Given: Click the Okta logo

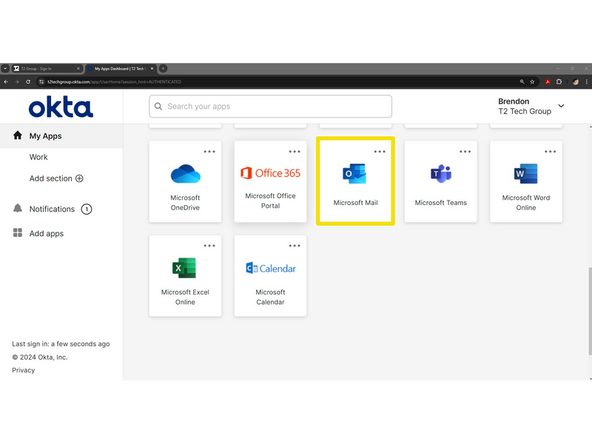Looking at the screenshot, I should coord(61,107).
